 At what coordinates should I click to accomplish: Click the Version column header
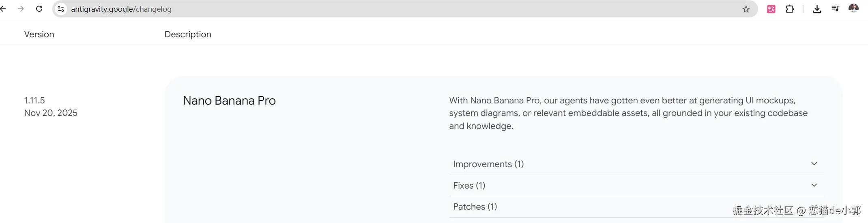[39, 34]
